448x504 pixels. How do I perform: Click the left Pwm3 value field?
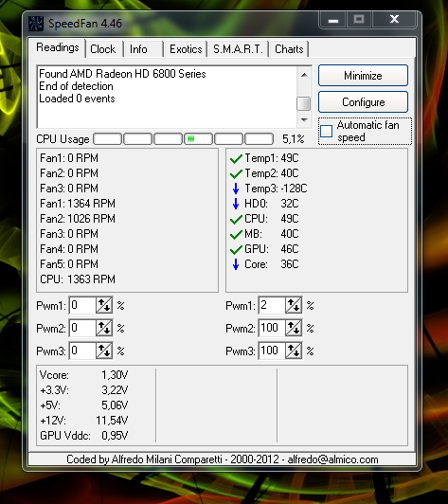(82, 351)
